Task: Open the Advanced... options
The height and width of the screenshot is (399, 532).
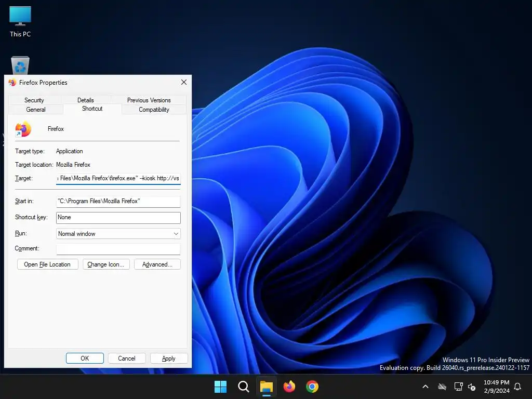Action: pos(157,264)
